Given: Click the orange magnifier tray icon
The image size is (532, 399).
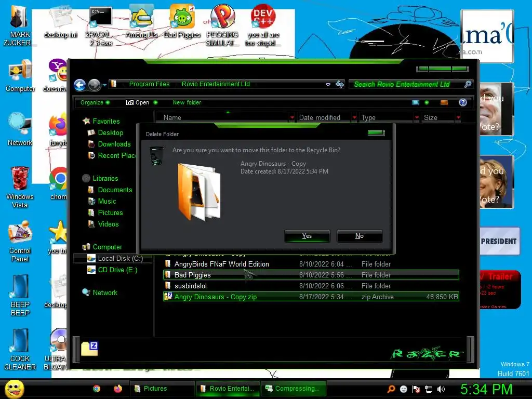Looking at the screenshot, I should [x=391, y=389].
